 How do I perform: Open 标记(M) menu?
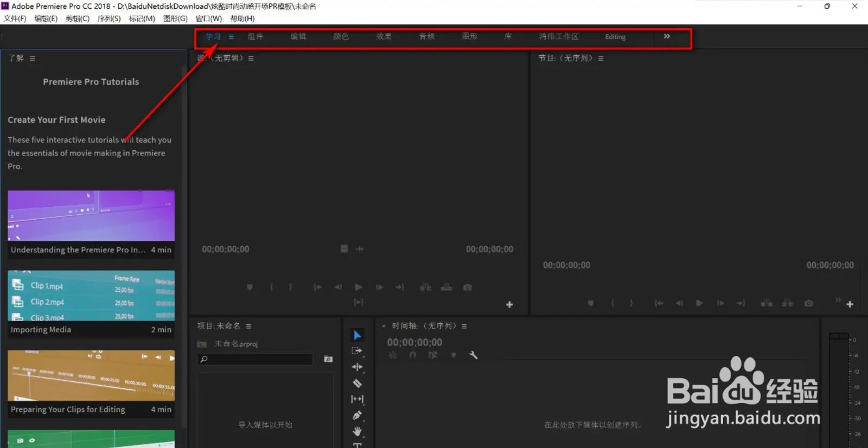(x=142, y=18)
